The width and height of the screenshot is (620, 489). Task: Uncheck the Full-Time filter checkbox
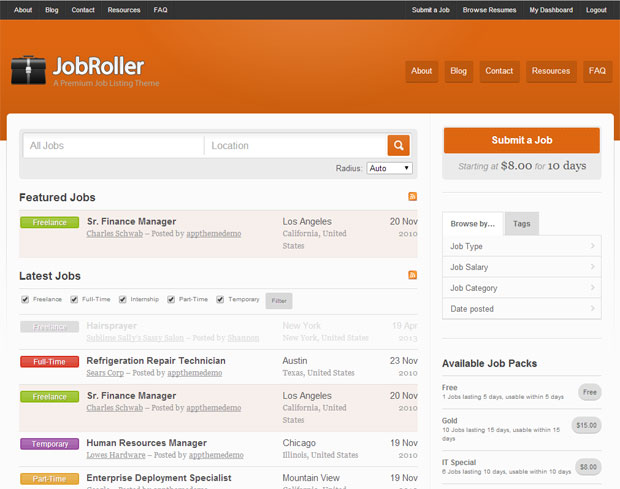pyautogui.click(x=74, y=299)
